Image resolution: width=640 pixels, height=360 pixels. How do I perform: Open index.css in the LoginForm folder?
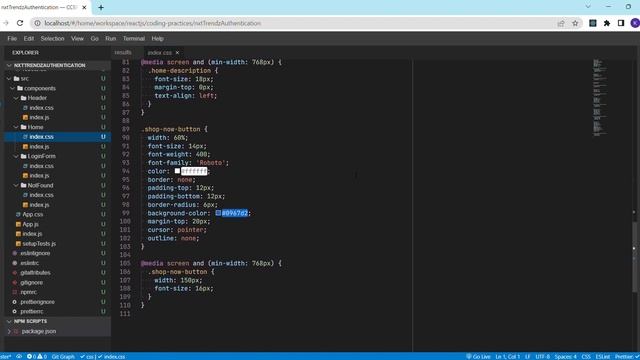tap(41, 166)
